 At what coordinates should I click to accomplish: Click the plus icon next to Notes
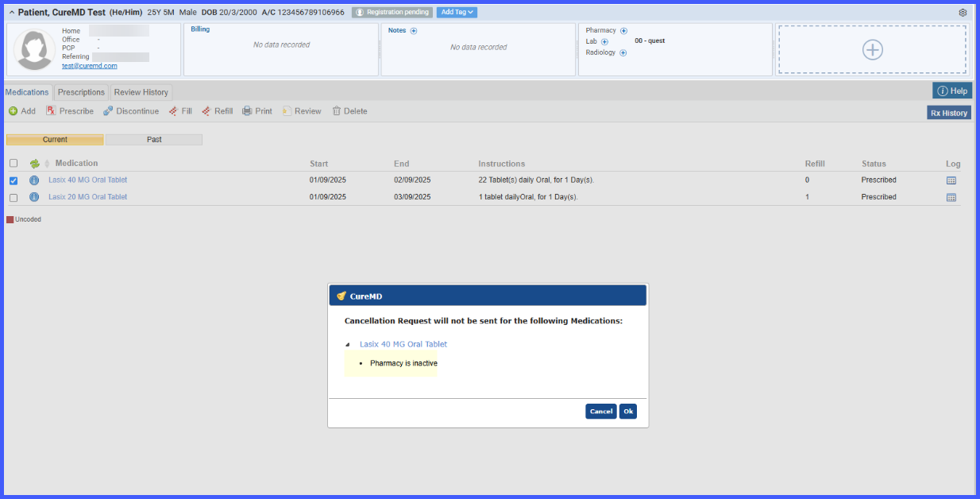[414, 31]
